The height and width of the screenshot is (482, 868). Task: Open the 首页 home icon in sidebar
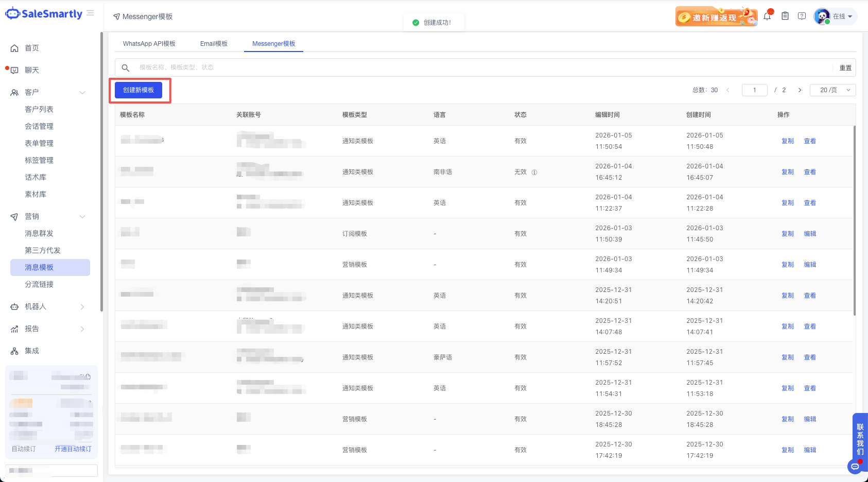tap(15, 47)
